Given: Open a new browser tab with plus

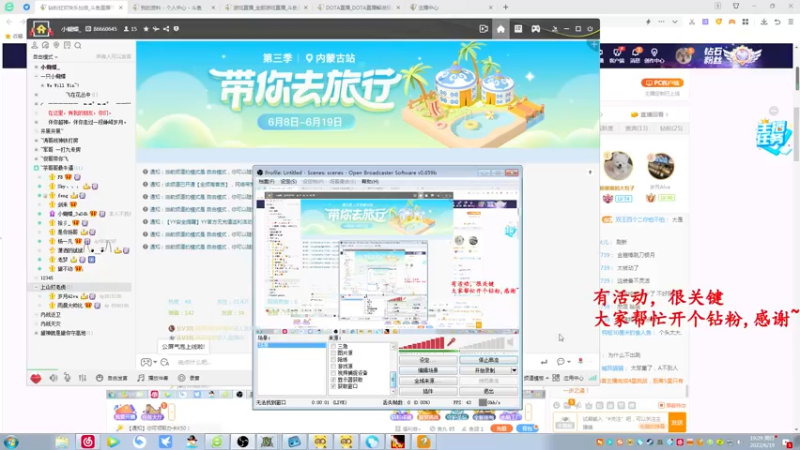Looking at the screenshot, I should 506,7.
